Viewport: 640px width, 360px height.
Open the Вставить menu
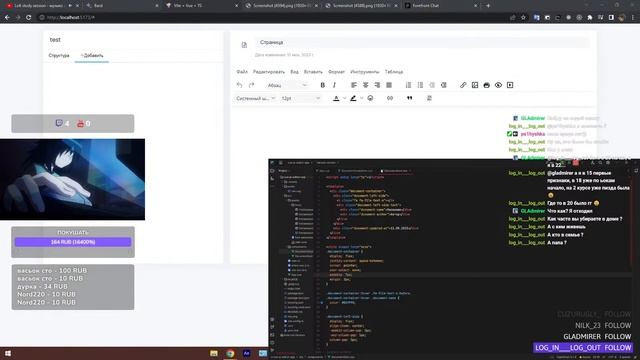pyautogui.click(x=313, y=71)
